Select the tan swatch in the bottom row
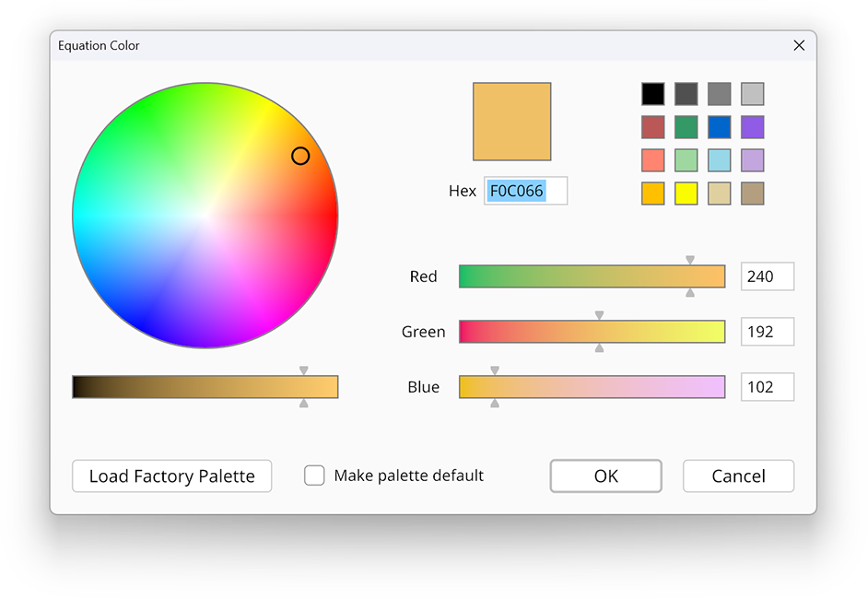This screenshot has height=599, width=868. pyautogui.click(x=719, y=193)
